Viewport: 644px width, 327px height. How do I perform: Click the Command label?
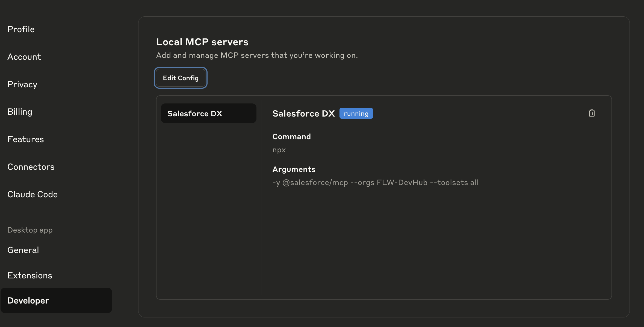coord(292,136)
